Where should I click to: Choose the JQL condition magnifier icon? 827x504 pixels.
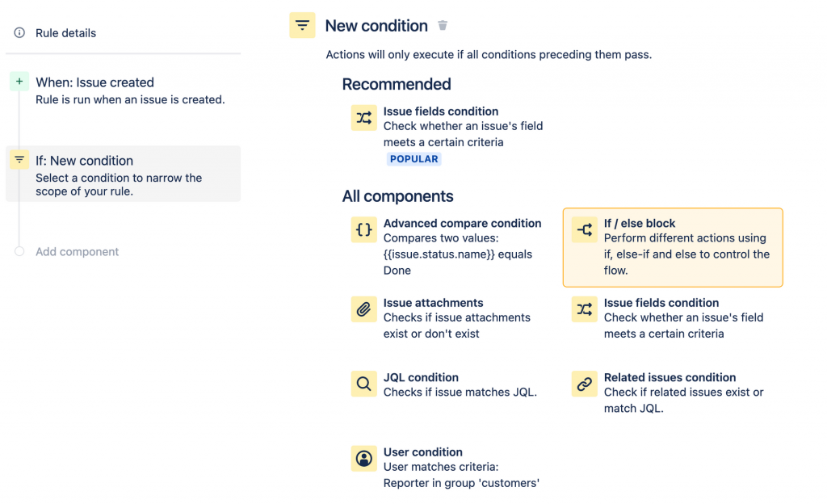pos(364,384)
